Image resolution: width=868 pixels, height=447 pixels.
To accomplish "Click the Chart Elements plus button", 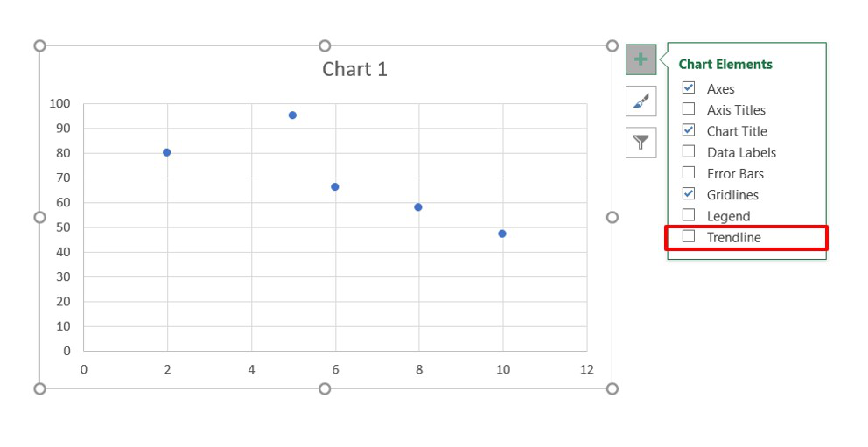I will click(x=640, y=59).
